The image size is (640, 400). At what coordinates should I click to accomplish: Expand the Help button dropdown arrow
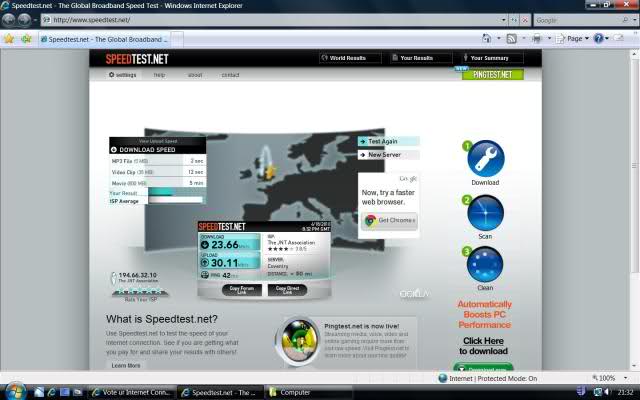point(607,38)
